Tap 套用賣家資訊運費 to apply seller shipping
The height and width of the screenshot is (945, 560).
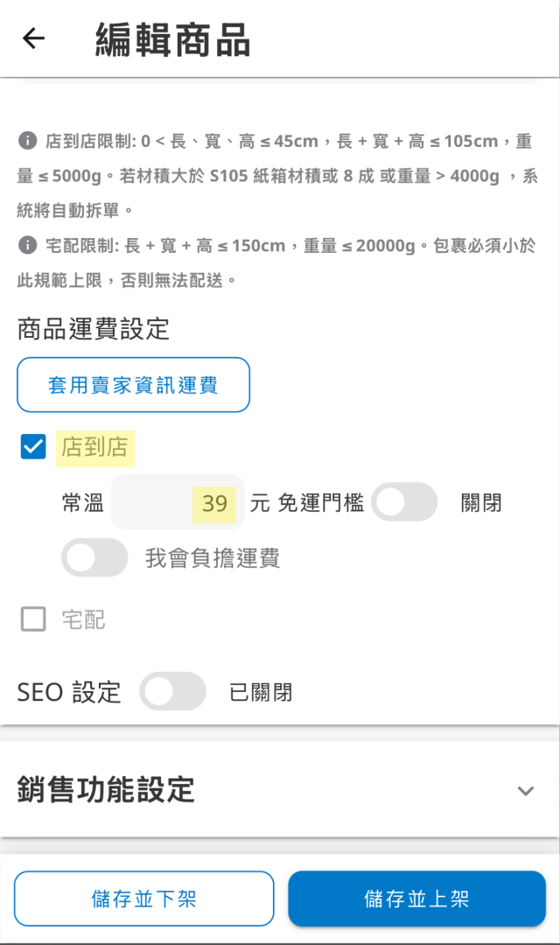[133, 385]
